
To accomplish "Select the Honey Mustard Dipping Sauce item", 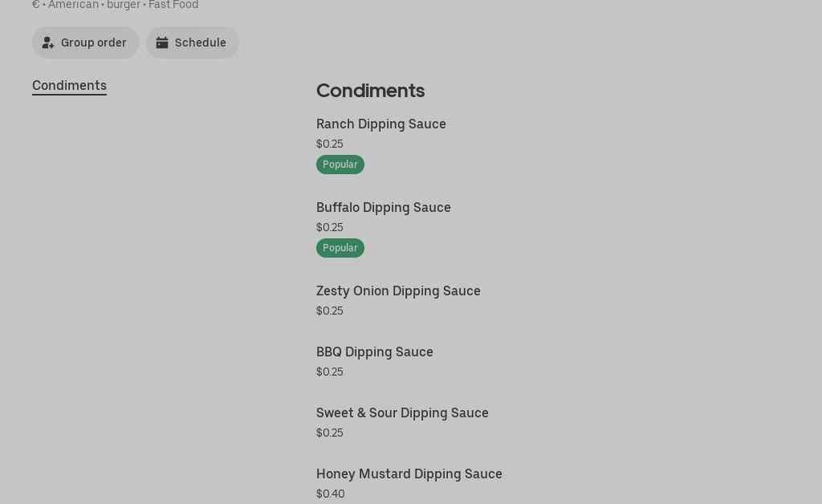I will click(x=409, y=474).
